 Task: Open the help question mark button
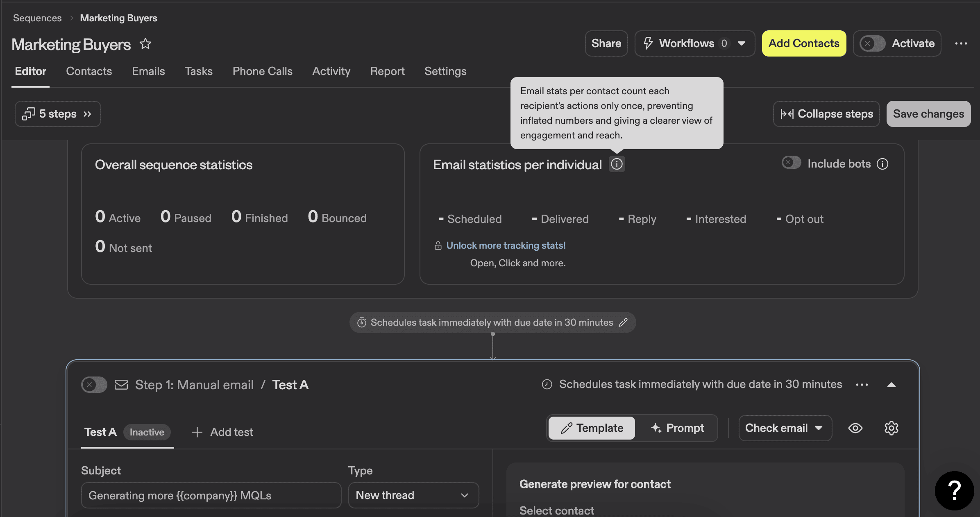point(954,490)
